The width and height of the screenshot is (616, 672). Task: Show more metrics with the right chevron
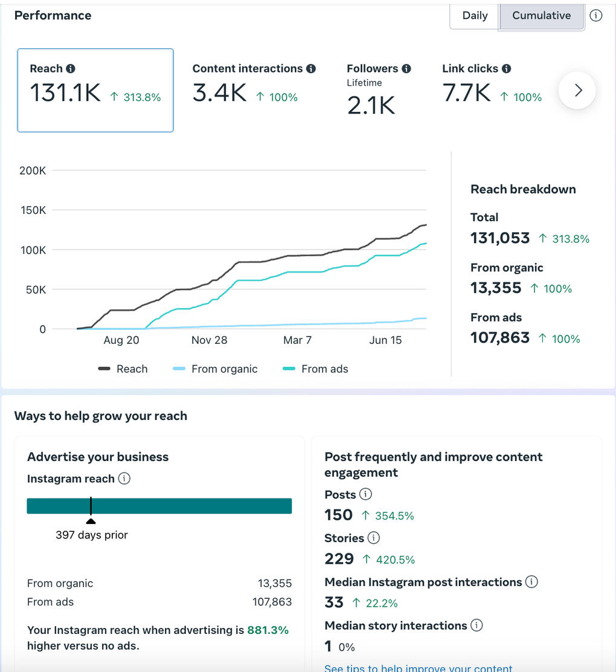click(577, 91)
